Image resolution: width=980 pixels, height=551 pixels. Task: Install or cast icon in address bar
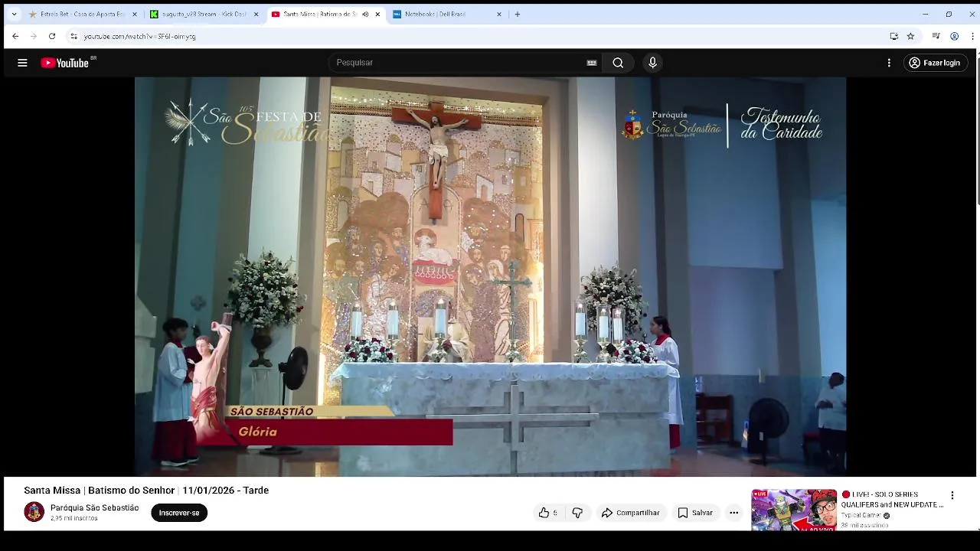(893, 36)
